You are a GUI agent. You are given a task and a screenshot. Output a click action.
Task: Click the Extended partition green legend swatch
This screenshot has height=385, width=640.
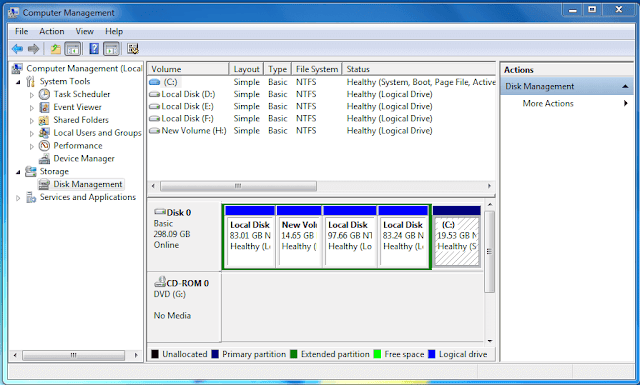293,354
